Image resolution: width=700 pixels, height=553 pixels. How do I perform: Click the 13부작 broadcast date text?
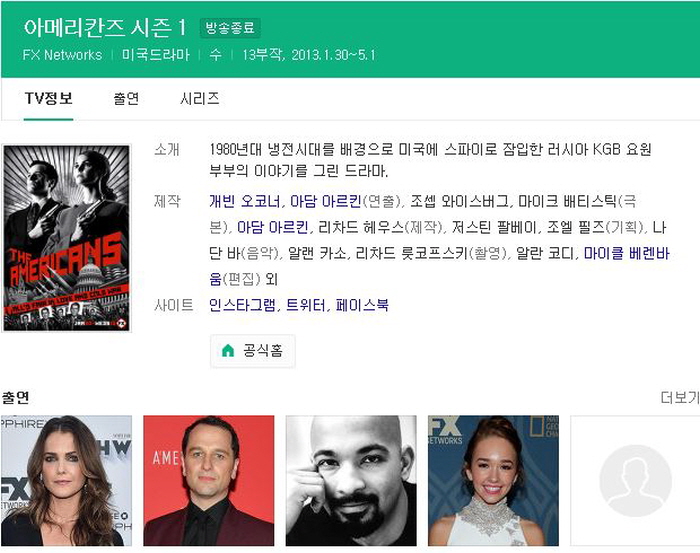309,55
